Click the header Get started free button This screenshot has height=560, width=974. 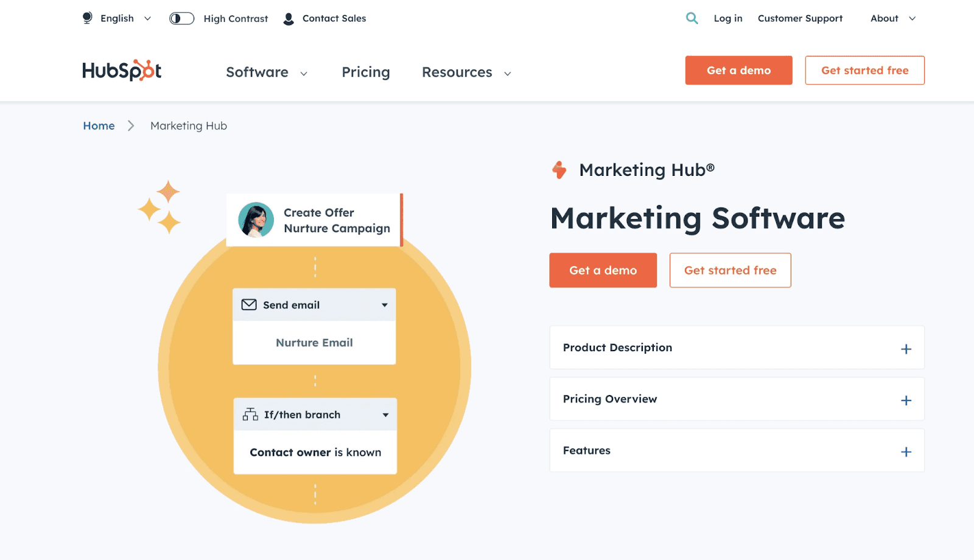click(864, 70)
